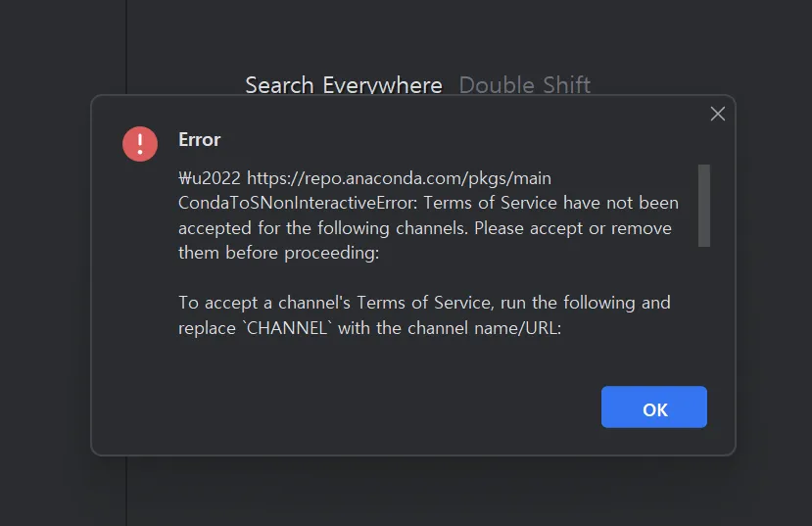Click the red error exclamation icon
Viewport: 812px width, 526px height.
140,144
